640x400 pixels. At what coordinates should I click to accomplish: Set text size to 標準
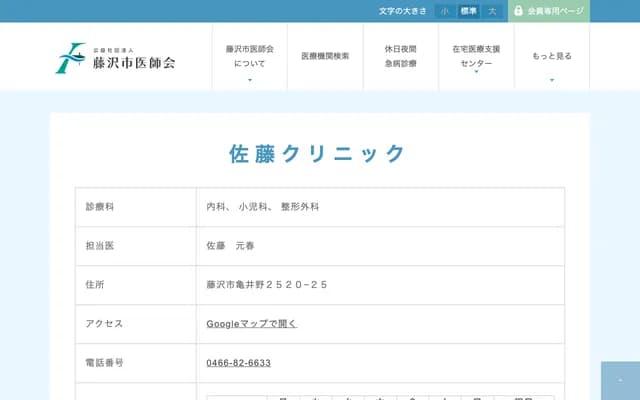468,11
